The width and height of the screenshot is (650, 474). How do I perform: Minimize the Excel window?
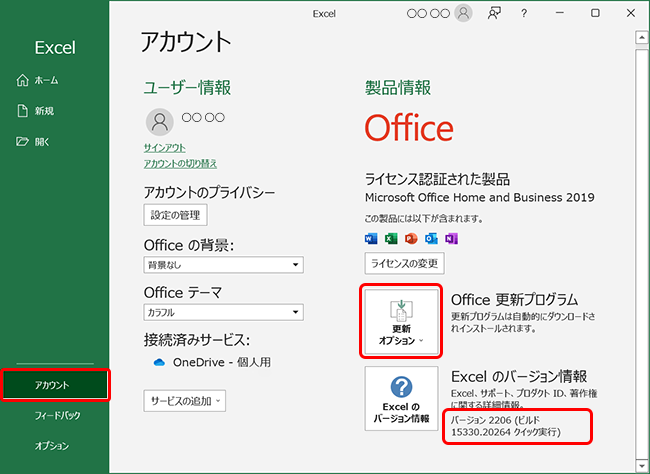[560, 13]
